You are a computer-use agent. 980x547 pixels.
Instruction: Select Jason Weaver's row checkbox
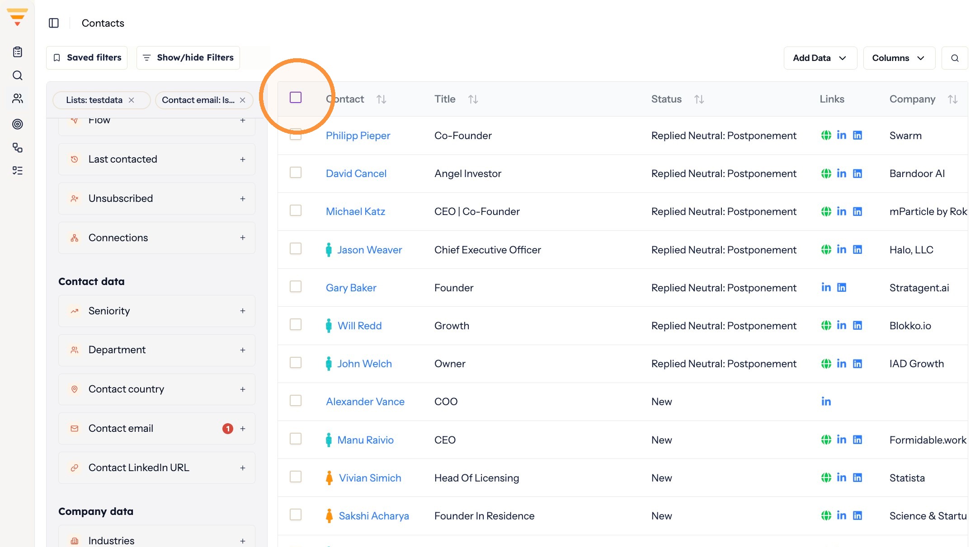coord(296,248)
